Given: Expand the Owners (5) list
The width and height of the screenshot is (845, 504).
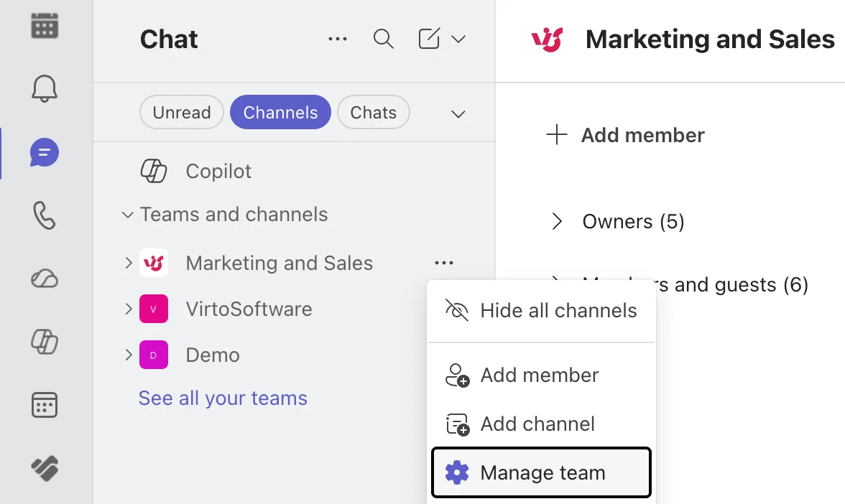Looking at the screenshot, I should 558,221.
